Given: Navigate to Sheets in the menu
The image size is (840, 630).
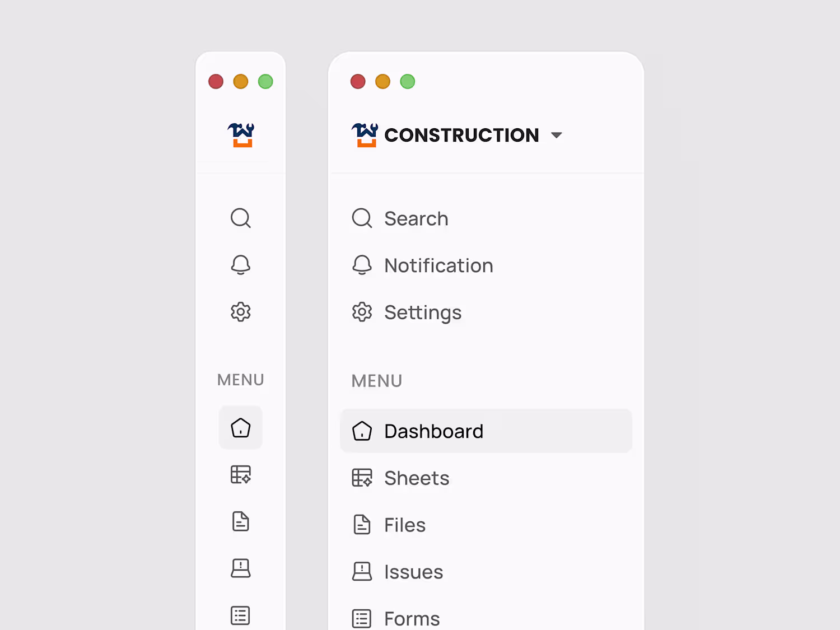Looking at the screenshot, I should [417, 478].
